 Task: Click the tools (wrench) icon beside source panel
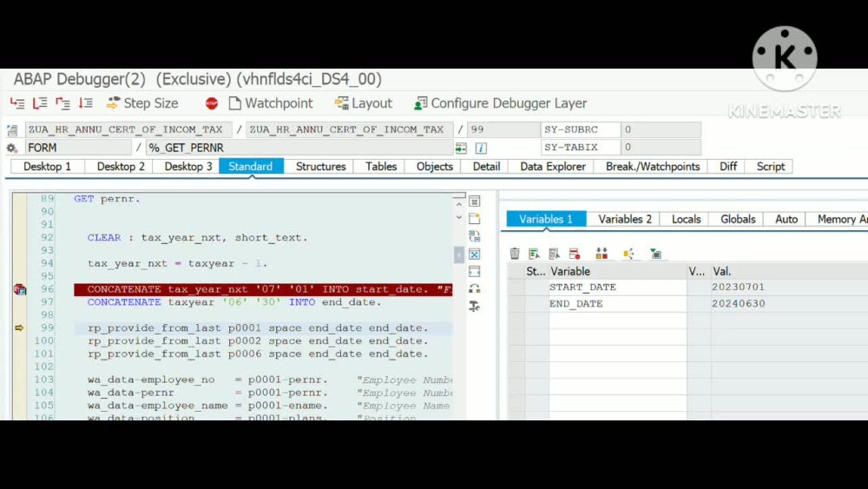pyautogui.click(x=475, y=307)
